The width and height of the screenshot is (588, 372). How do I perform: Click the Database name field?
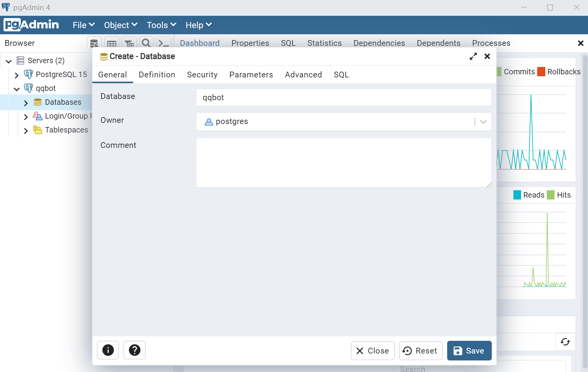[x=344, y=97]
